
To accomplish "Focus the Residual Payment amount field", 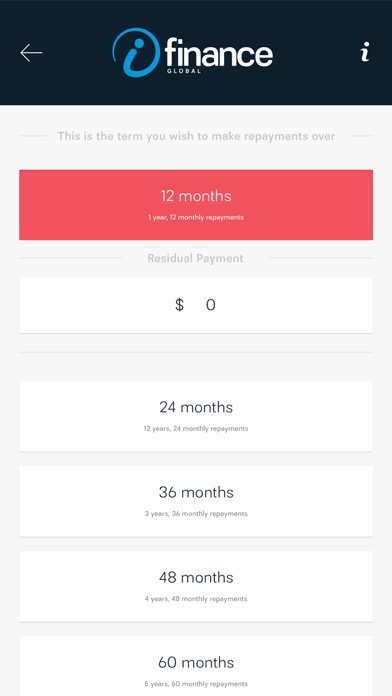I will [x=196, y=305].
